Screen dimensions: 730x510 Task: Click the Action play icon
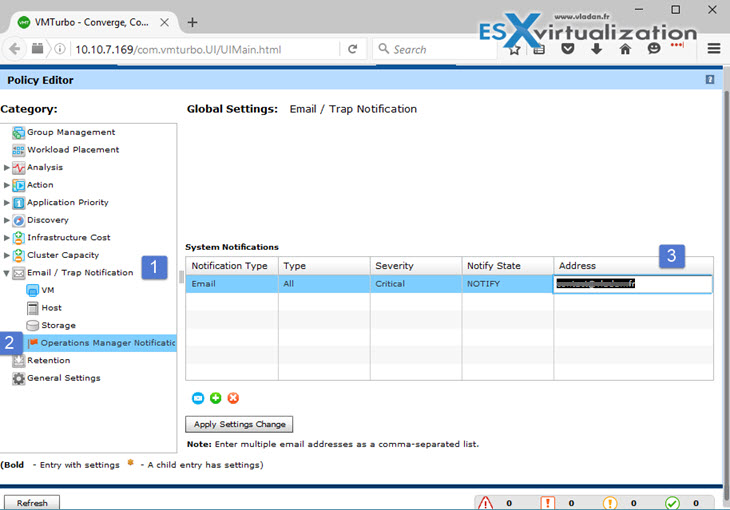pos(19,185)
